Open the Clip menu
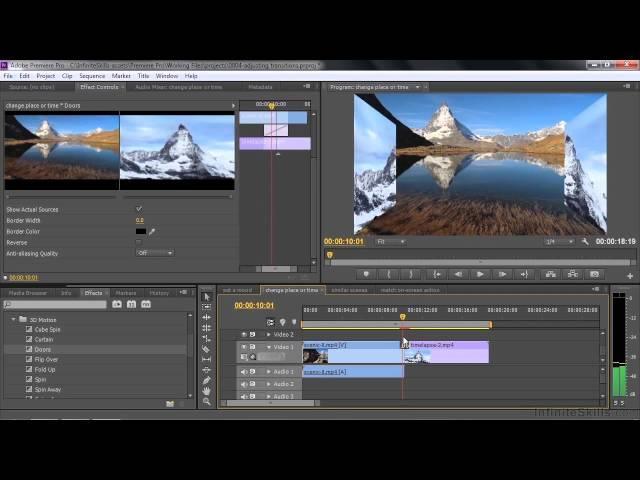 tap(67, 76)
